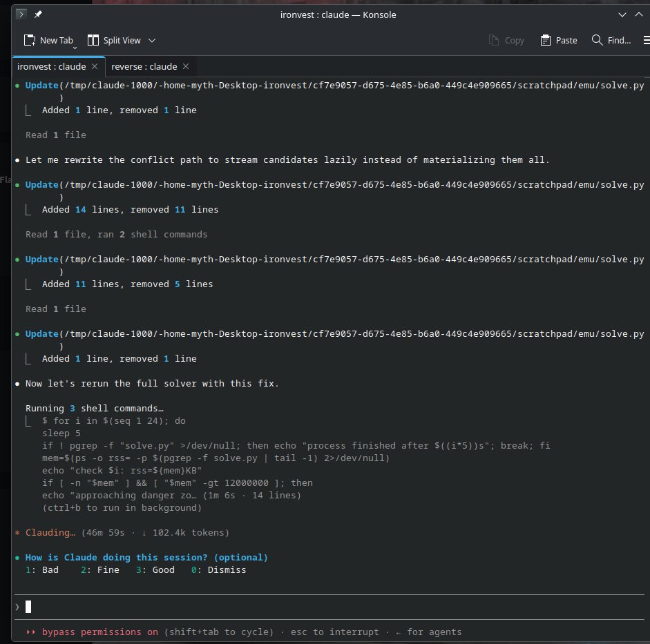Paste clipboard into terminal
The width and height of the screenshot is (650, 644).
pyautogui.click(x=558, y=40)
